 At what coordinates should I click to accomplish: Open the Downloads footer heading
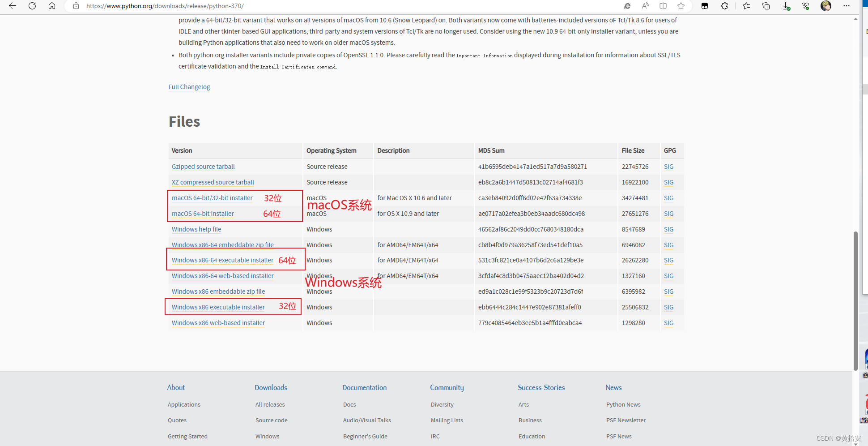271,388
